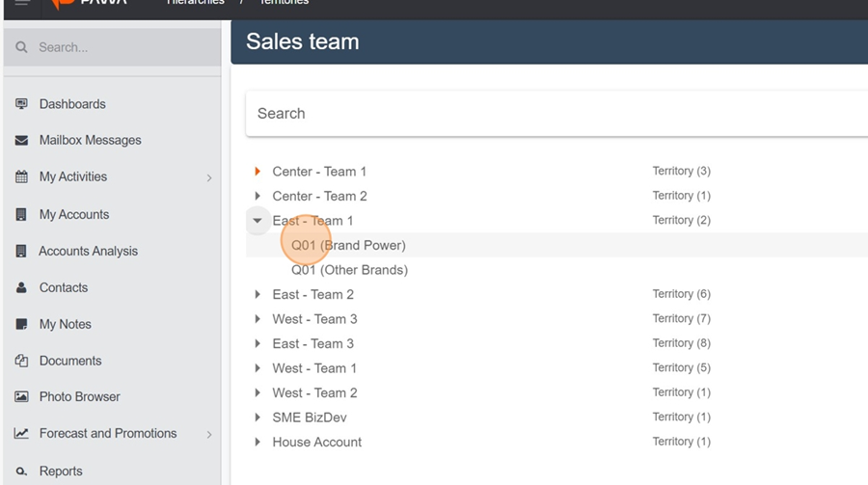Click the My Activities calendar icon
The image size is (868, 485).
click(x=21, y=177)
